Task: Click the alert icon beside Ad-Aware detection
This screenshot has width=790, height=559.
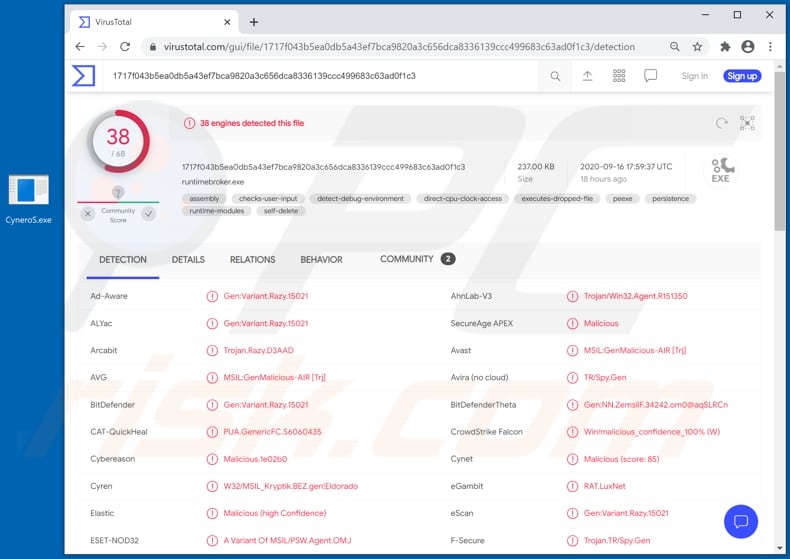Action: tap(212, 296)
